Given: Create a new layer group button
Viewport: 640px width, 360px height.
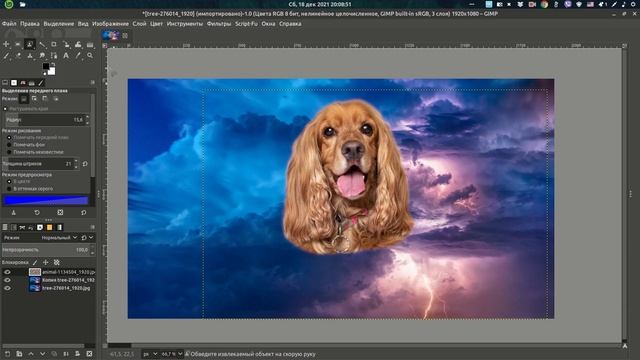Looking at the screenshot, I should click(19, 354).
